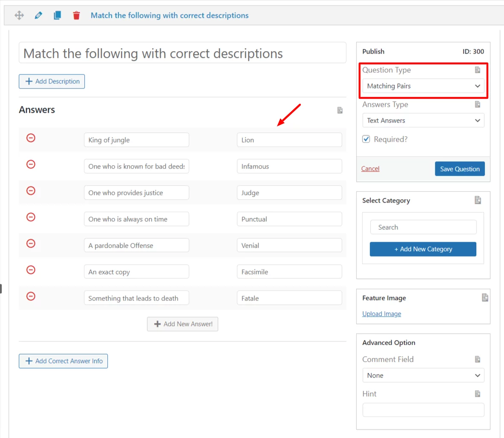Click the 'One who provides justice' field
This screenshot has height=438, width=504.
[x=137, y=193]
